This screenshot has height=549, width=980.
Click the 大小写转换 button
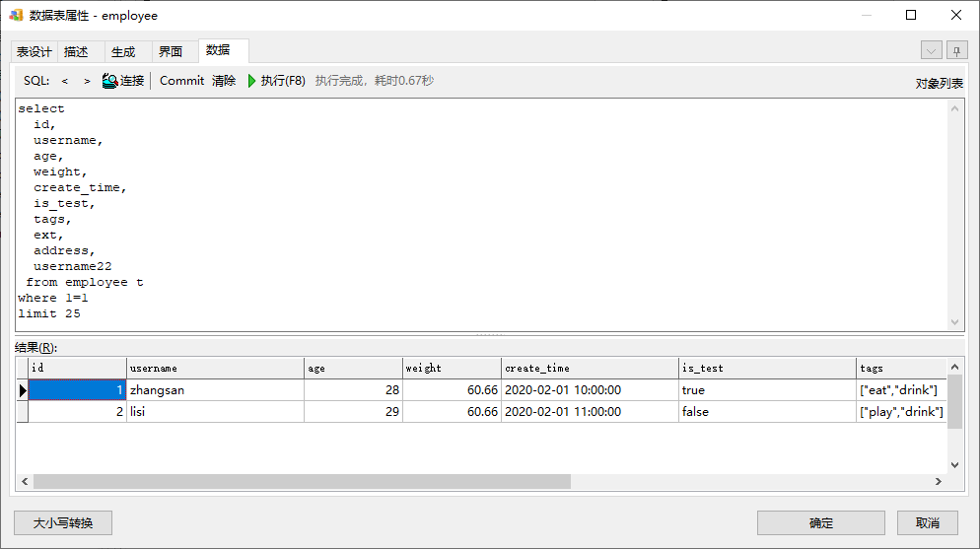click(63, 522)
